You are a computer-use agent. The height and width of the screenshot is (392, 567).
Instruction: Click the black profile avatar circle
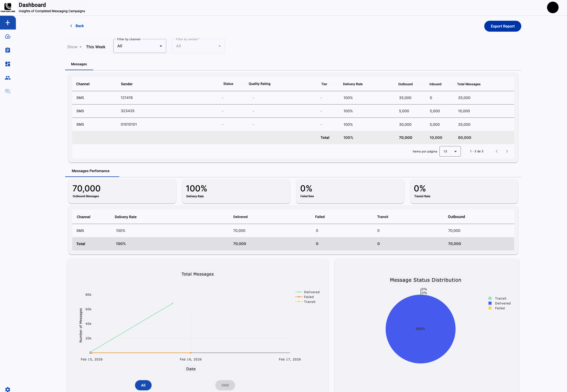[x=553, y=7]
